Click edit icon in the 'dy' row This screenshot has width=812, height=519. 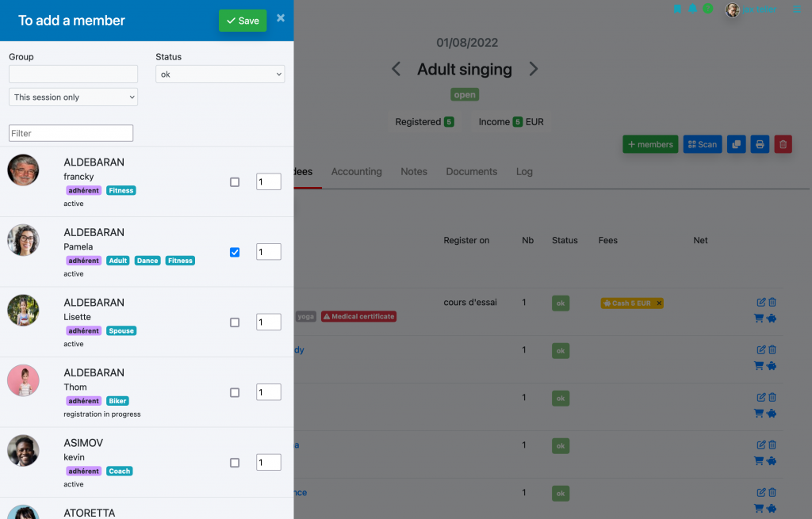pos(761,349)
